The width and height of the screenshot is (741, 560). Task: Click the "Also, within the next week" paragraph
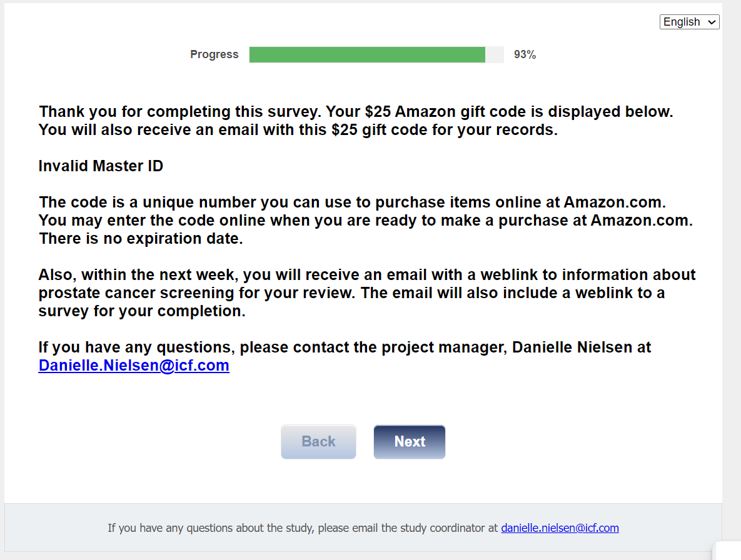pos(366,275)
